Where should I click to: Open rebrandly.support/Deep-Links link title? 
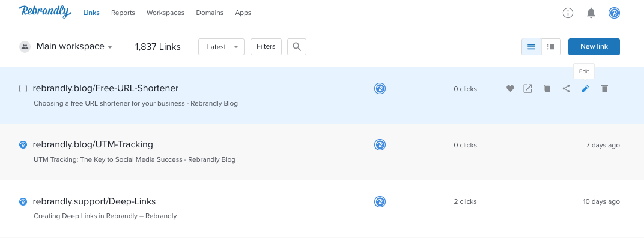[x=94, y=201]
